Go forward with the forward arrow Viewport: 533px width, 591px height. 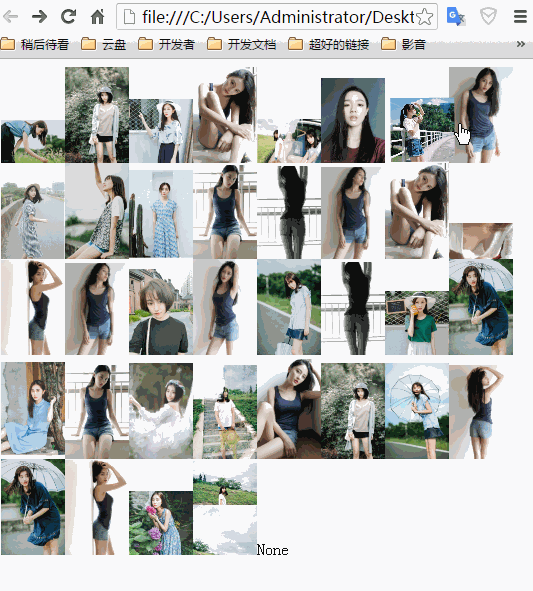click(x=39, y=17)
